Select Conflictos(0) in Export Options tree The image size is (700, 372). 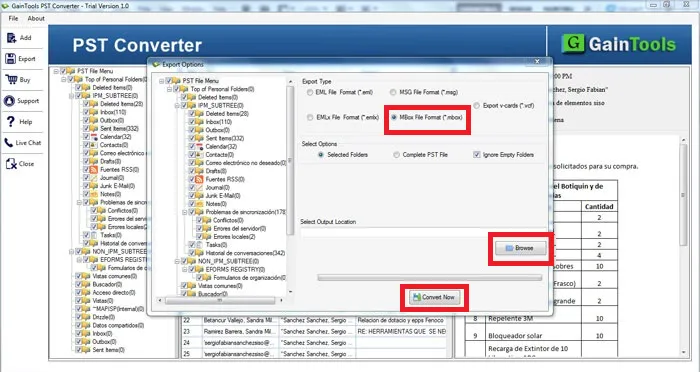228,220
